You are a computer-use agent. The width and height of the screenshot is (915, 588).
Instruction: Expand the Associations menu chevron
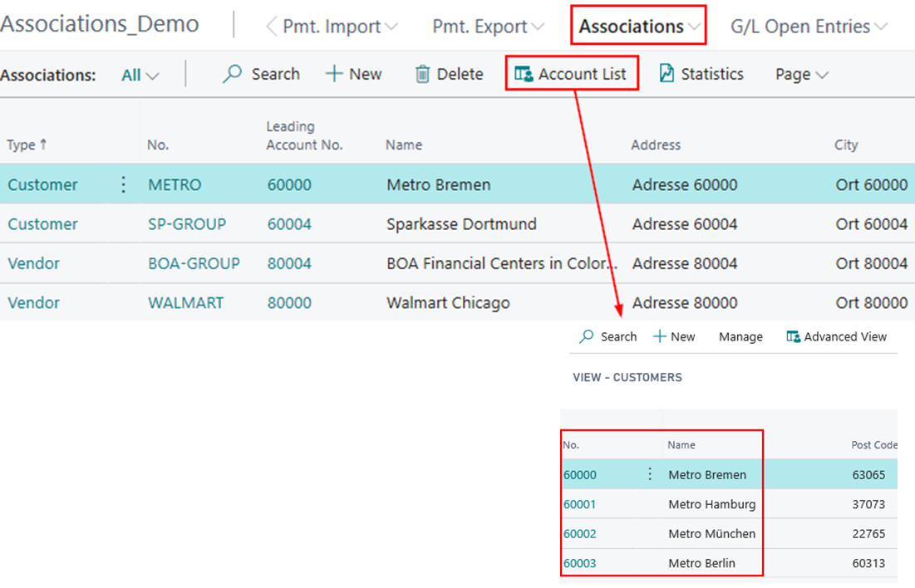click(694, 27)
